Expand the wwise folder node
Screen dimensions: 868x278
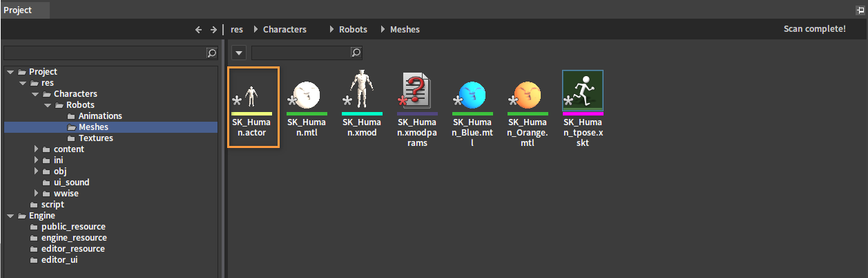(37, 194)
